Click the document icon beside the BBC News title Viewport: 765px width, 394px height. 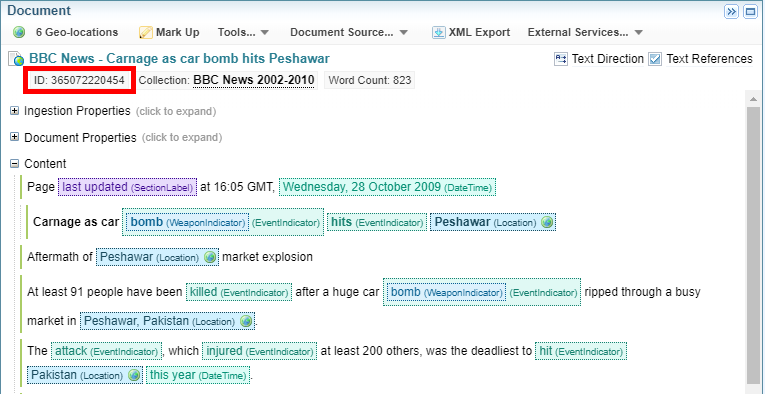tap(17, 59)
